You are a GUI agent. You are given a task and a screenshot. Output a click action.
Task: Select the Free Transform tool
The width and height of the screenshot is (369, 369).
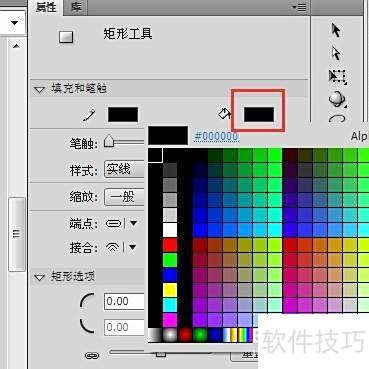point(338,77)
